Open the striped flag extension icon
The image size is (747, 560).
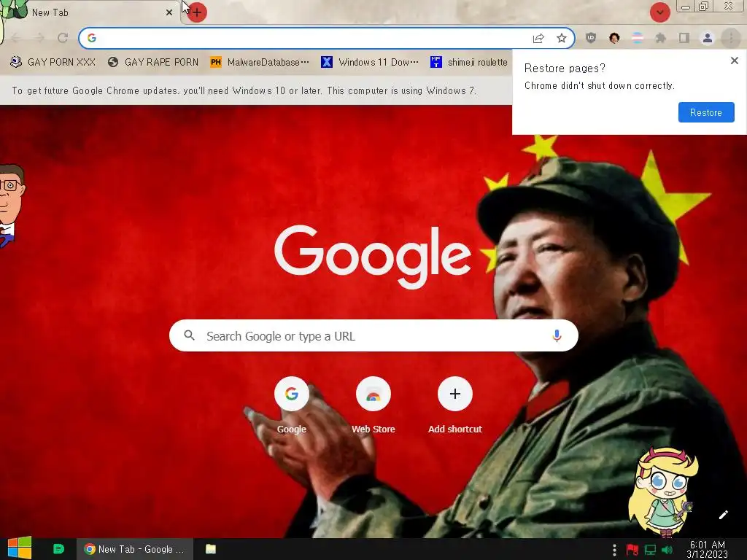pyautogui.click(x=638, y=38)
